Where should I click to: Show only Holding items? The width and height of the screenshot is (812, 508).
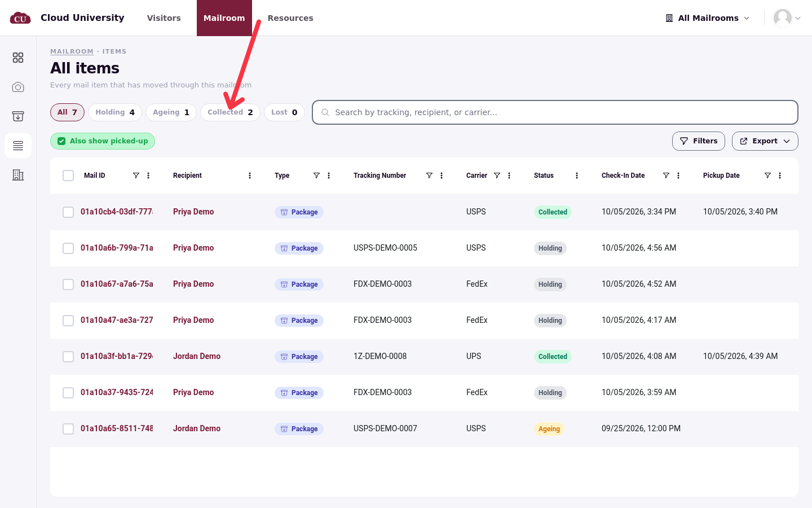coord(115,112)
